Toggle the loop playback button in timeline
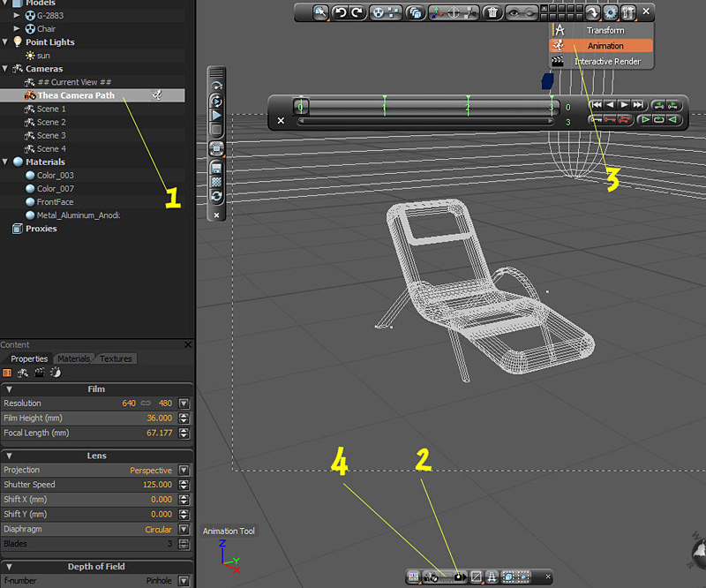This screenshot has height=588, width=706. pyautogui.click(x=657, y=119)
